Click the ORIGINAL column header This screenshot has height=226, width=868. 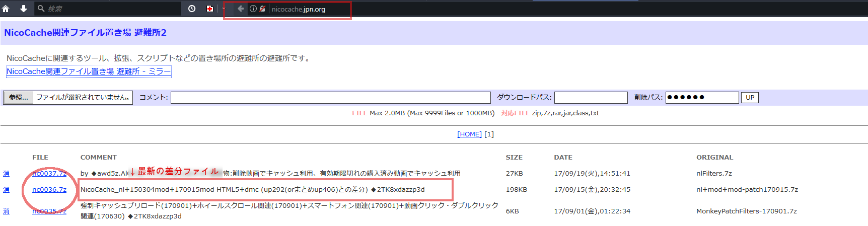[714, 157]
